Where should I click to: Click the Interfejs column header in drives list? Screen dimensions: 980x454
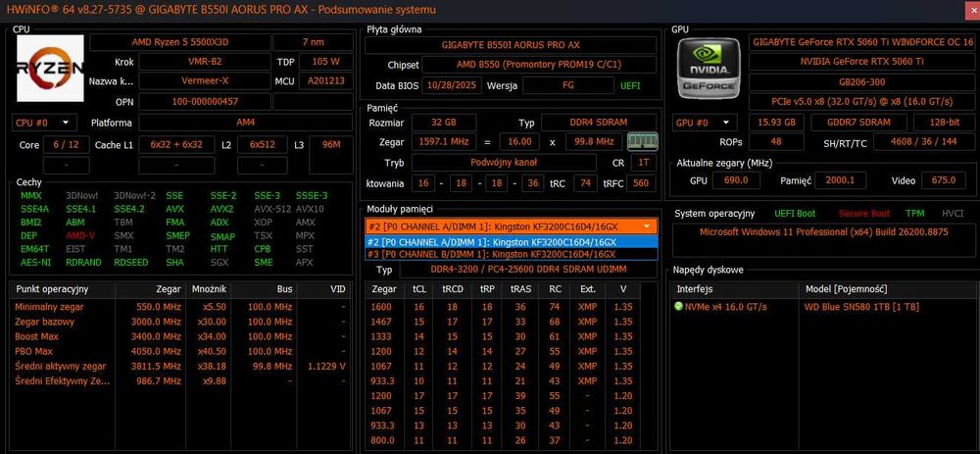click(x=734, y=289)
